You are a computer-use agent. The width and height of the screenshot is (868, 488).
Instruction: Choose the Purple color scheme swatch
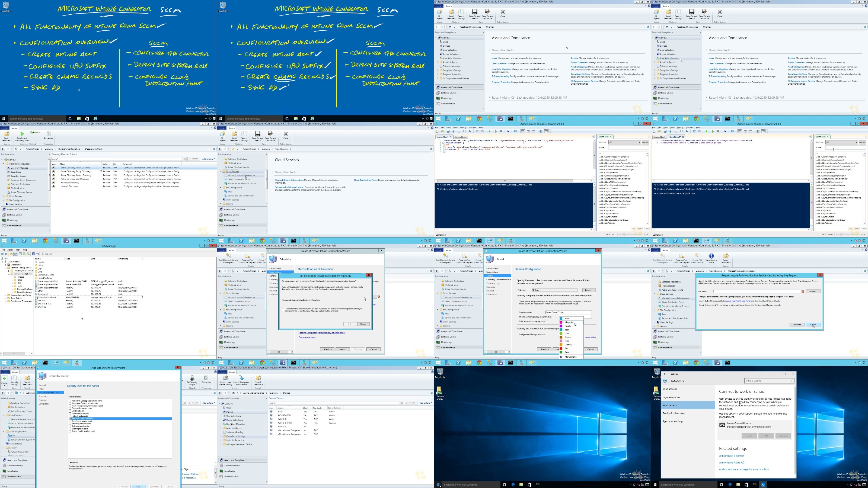[x=561, y=326]
